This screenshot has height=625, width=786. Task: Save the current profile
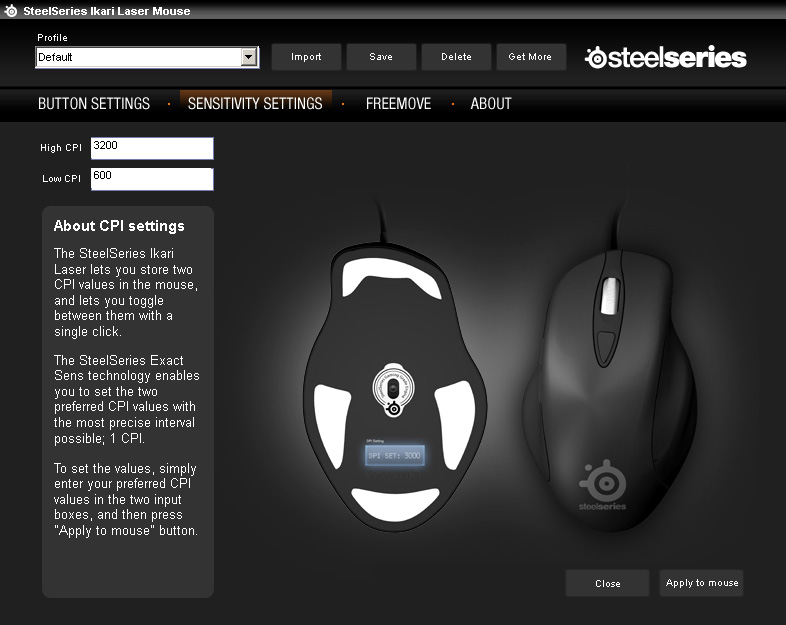coord(381,57)
